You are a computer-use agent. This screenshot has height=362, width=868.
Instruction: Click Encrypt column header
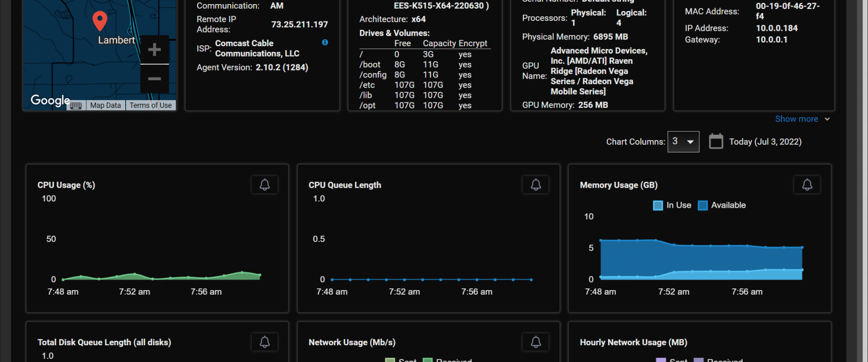(473, 43)
